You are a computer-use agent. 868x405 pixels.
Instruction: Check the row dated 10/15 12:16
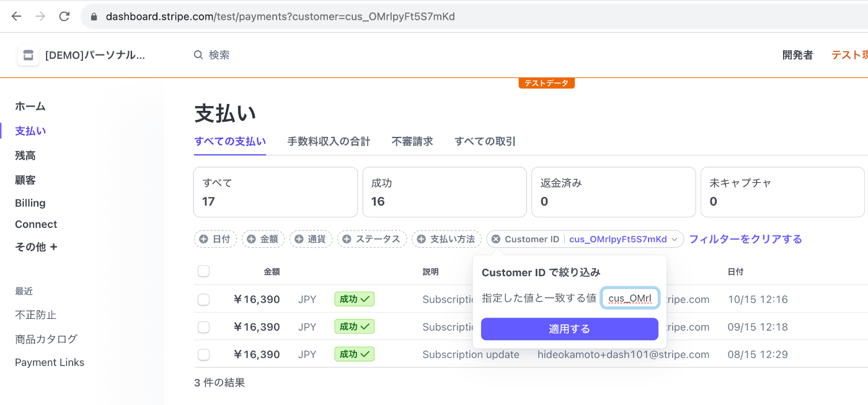(203, 300)
